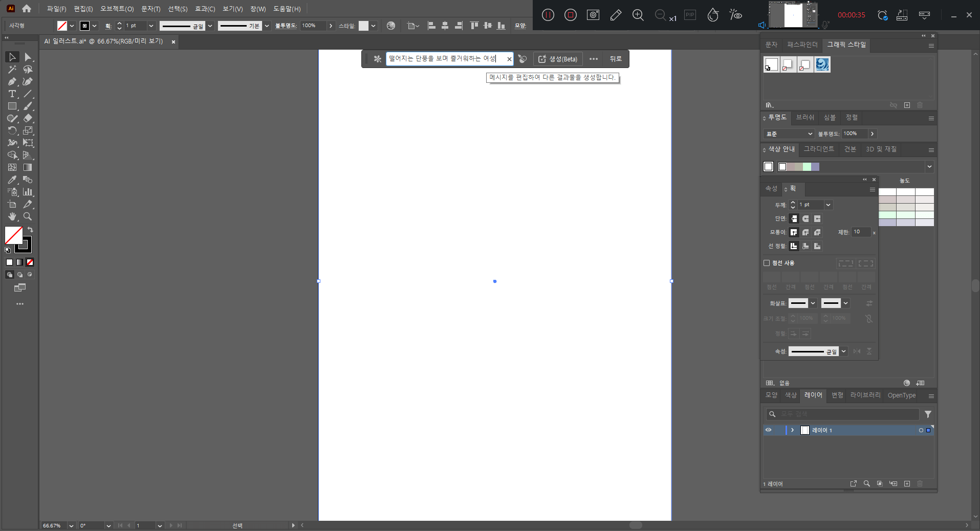Screen dimensions: 980x531
Task: Click the recolor artwork globe icon
Action: pyautogui.click(x=391, y=26)
